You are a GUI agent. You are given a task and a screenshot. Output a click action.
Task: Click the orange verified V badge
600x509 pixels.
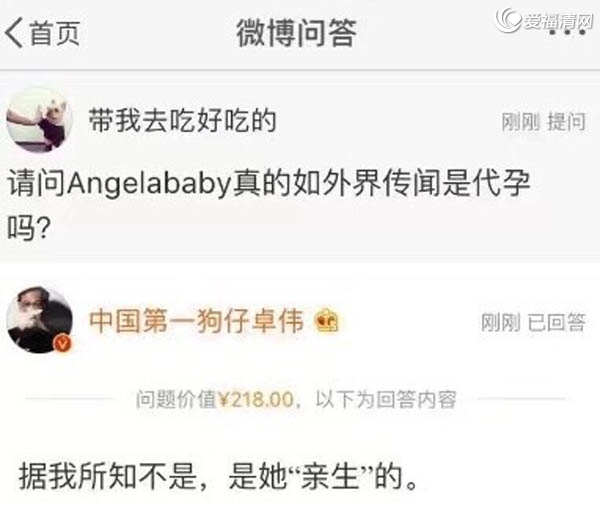63,343
